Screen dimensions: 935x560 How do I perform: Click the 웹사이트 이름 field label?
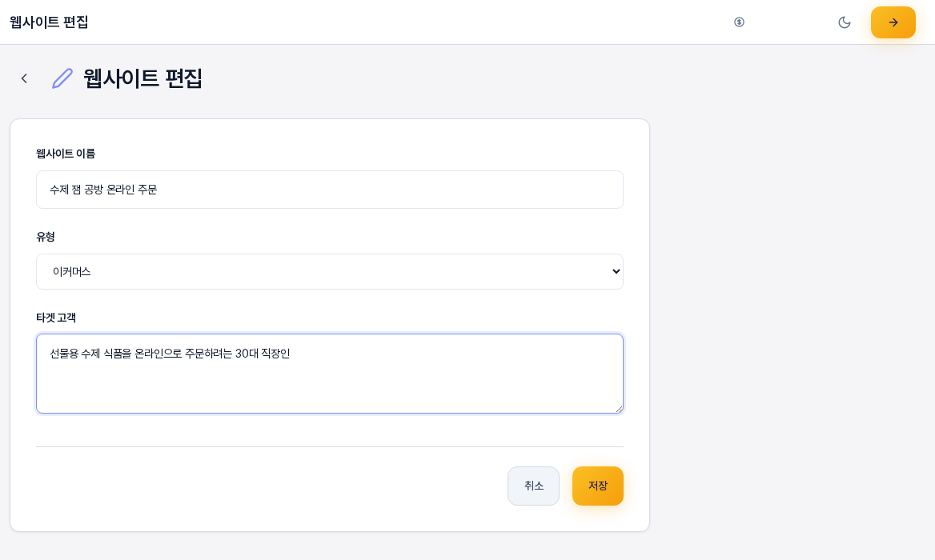[x=66, y=154]
